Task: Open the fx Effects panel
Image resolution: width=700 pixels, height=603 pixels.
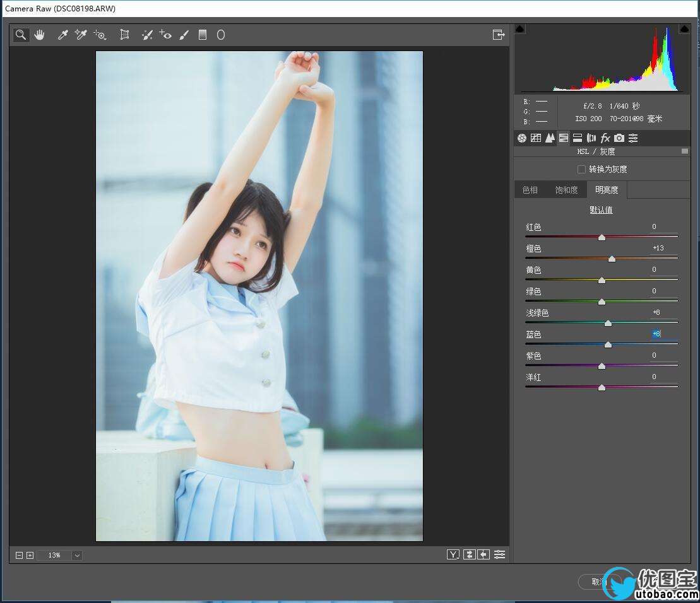Action: (x=605, y=138)
